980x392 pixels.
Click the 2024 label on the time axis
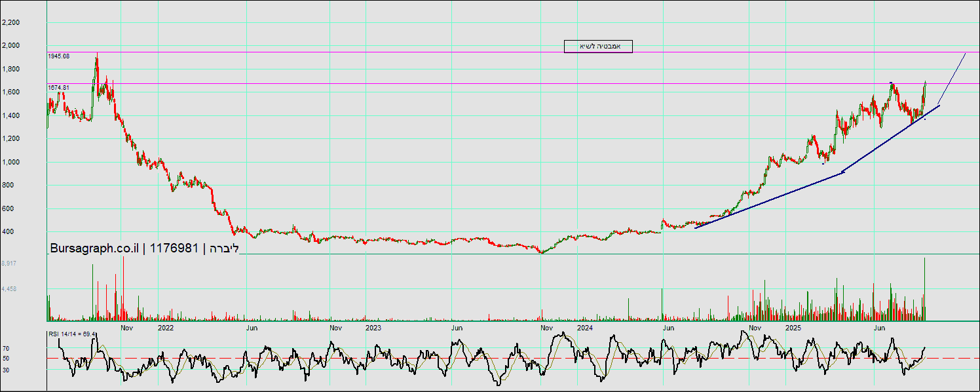pos(585,327)
